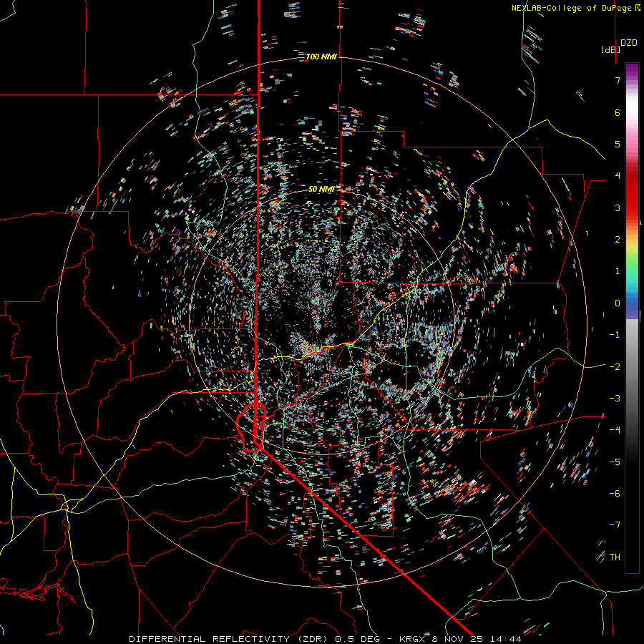Click the 5 value on the color scale

pos(618,144)
